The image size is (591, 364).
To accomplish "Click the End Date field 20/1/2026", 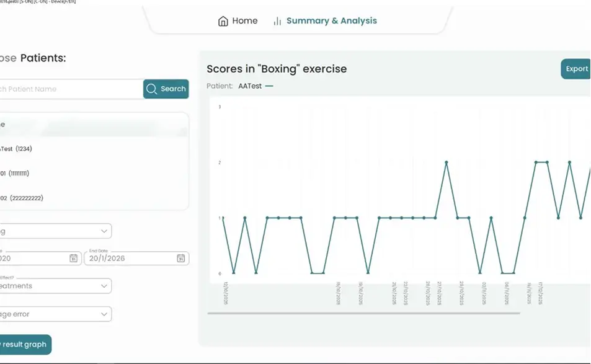I will tap(136, 259).
